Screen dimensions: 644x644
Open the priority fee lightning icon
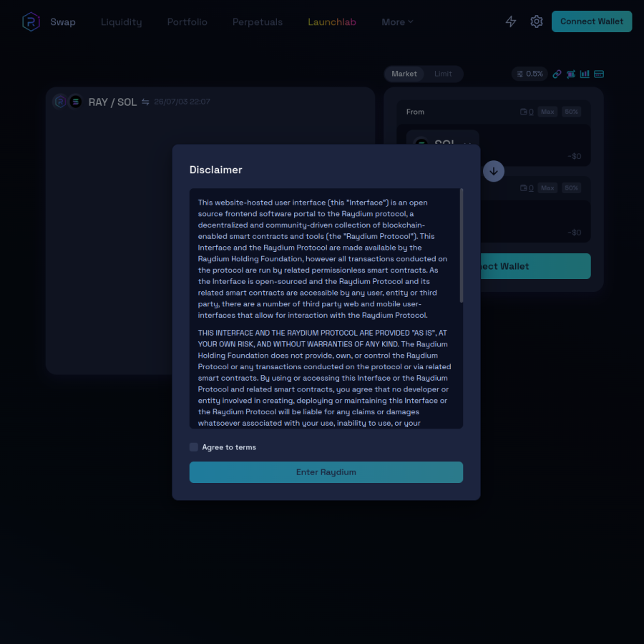tap(510, 21)
